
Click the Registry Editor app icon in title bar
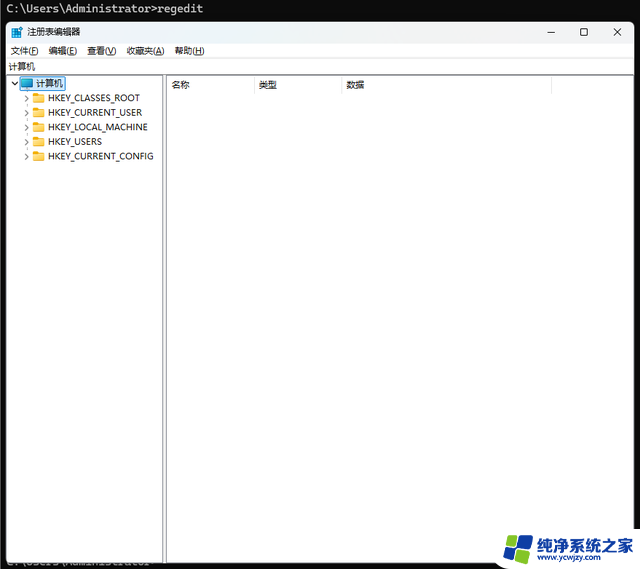pyautogui.click(x=17, y=32)
